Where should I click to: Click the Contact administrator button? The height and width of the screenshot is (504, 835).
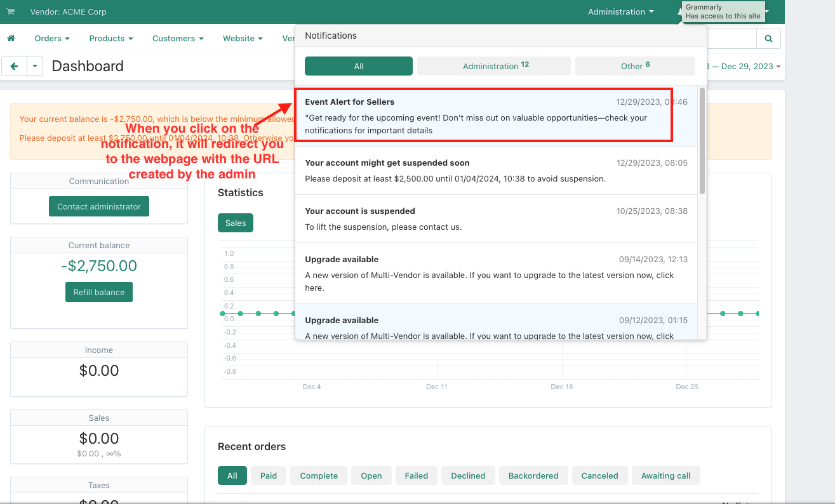click(99, 206)
